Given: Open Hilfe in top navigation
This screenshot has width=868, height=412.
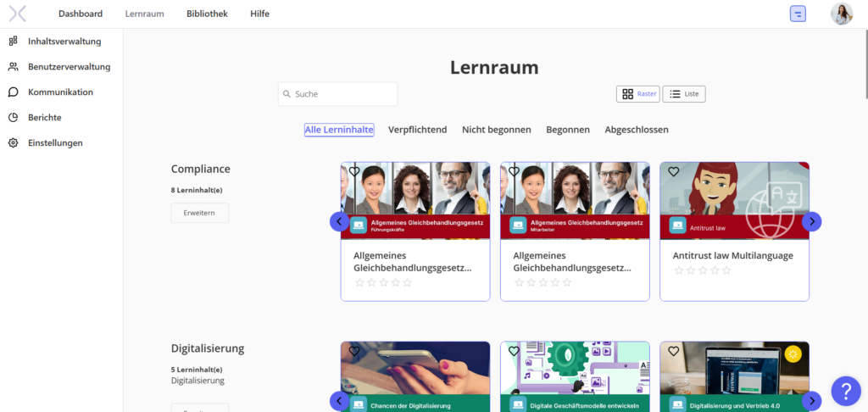Looking at the screenshot, I should click(259, 14).
